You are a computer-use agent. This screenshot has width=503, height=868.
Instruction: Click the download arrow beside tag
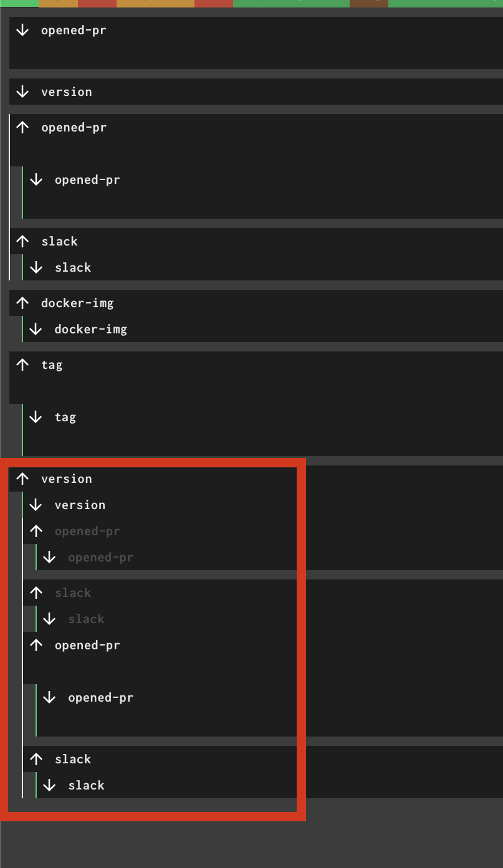click(x=36, y=416)
